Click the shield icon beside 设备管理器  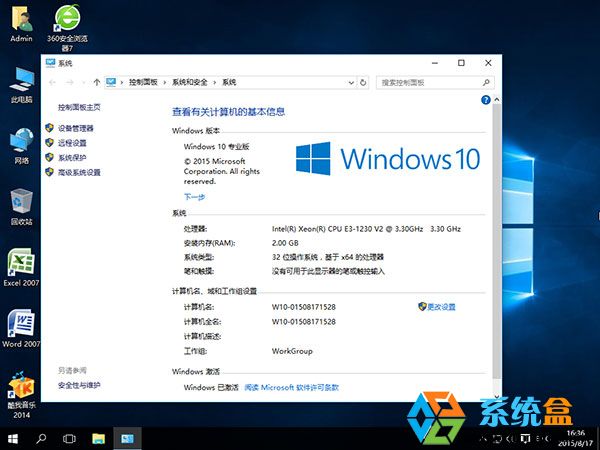49,128
